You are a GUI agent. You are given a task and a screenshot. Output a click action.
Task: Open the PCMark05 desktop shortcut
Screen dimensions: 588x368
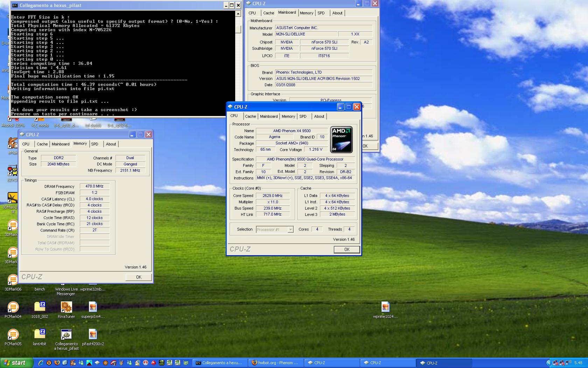[13, 337]
